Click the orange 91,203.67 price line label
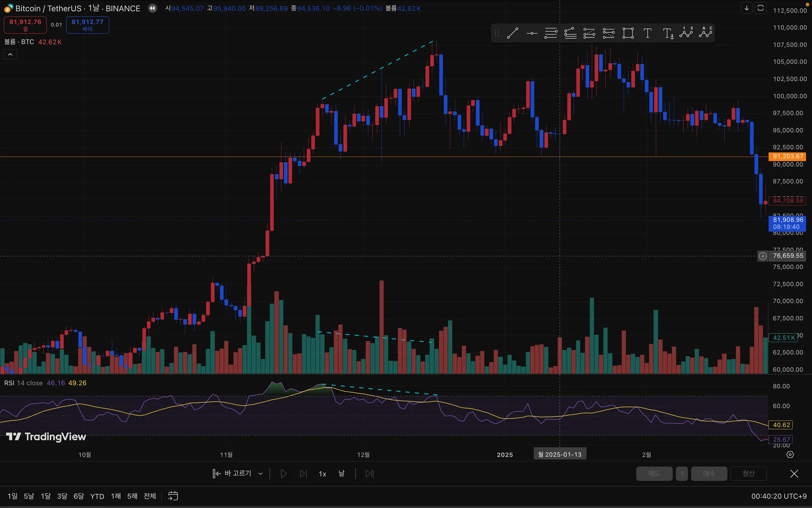The image size is (812, 508). [788, 157]
